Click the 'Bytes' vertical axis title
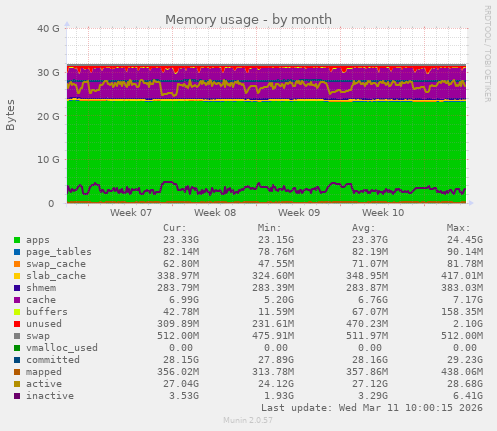The width and height of the screenshot is (497, 431). click(x=10, y=115)
